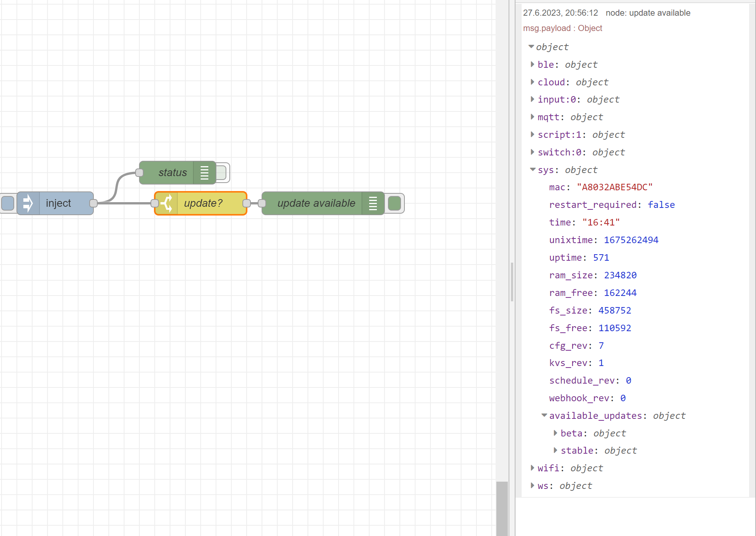Click the msg.payload : Object label
Screen dimensions: 756x536
click(562, 28)
